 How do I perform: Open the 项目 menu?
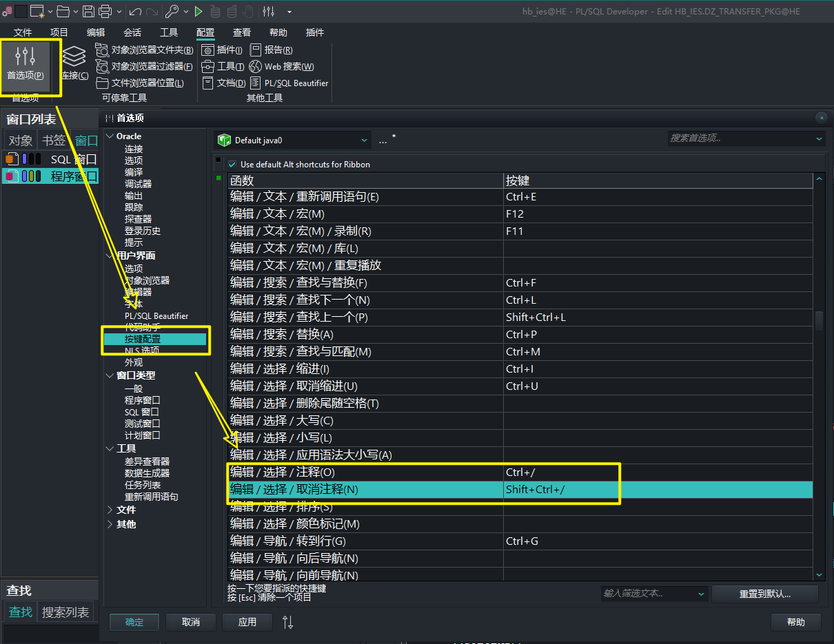[x=59, y=32]
